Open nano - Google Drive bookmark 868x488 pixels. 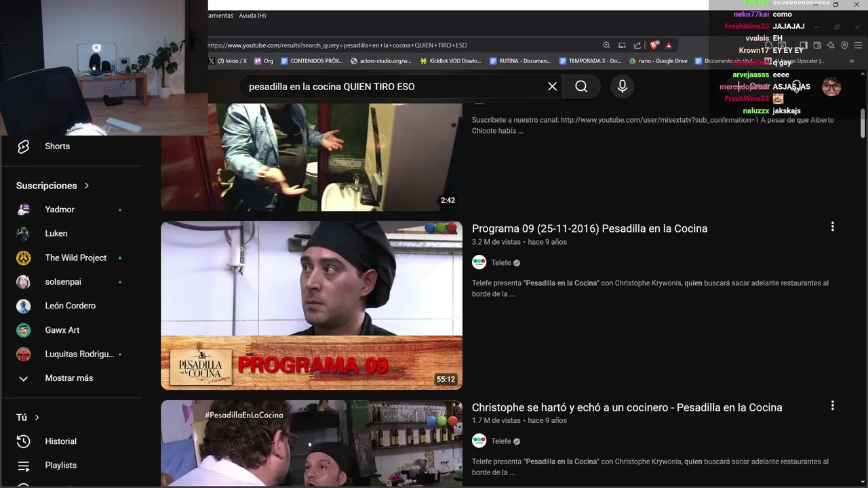point(658,61)
